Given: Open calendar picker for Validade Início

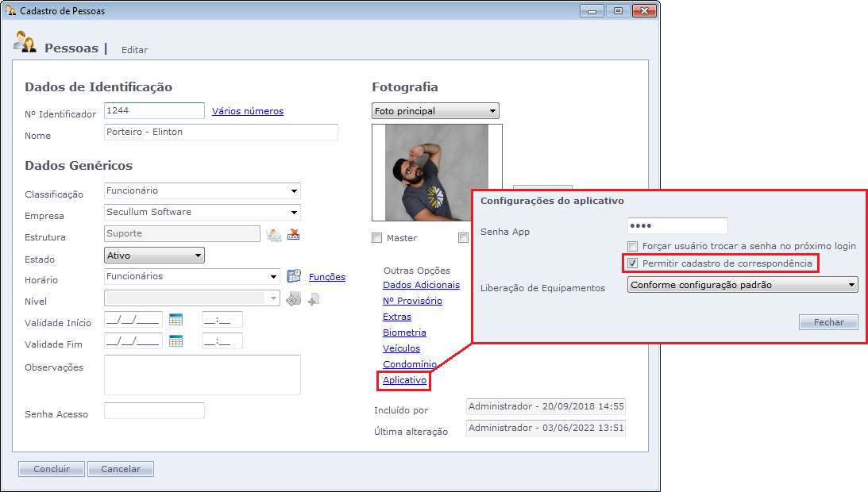Looking at the screenshot, I should coord(176,320).
